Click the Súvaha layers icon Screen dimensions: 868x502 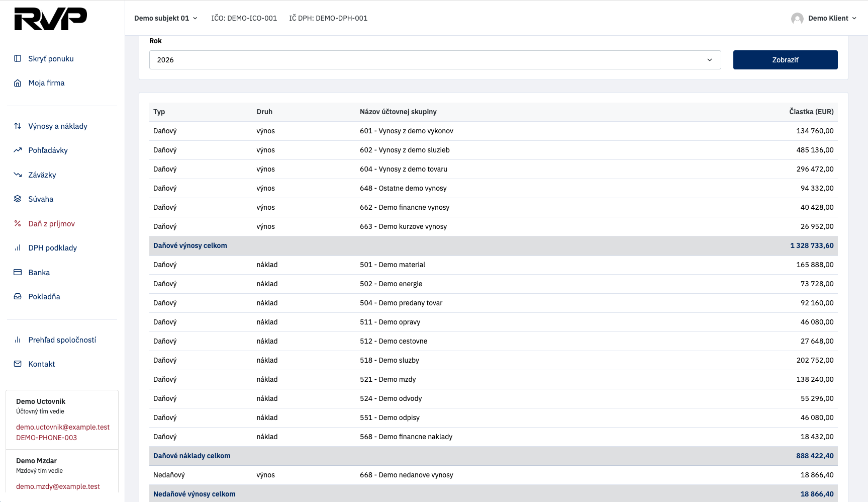[x=18, y=199]
